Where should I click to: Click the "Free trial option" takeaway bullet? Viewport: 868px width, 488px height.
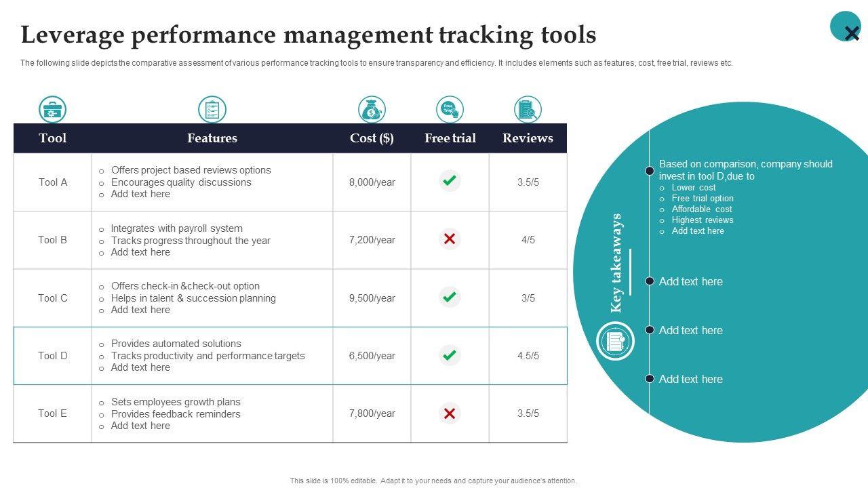point(703,199)
